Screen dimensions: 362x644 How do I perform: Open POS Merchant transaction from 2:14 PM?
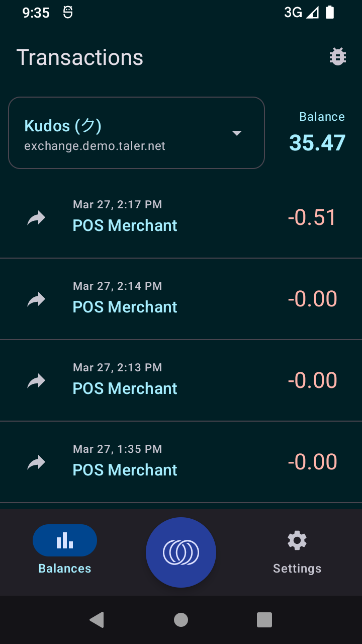coord(181,299)
